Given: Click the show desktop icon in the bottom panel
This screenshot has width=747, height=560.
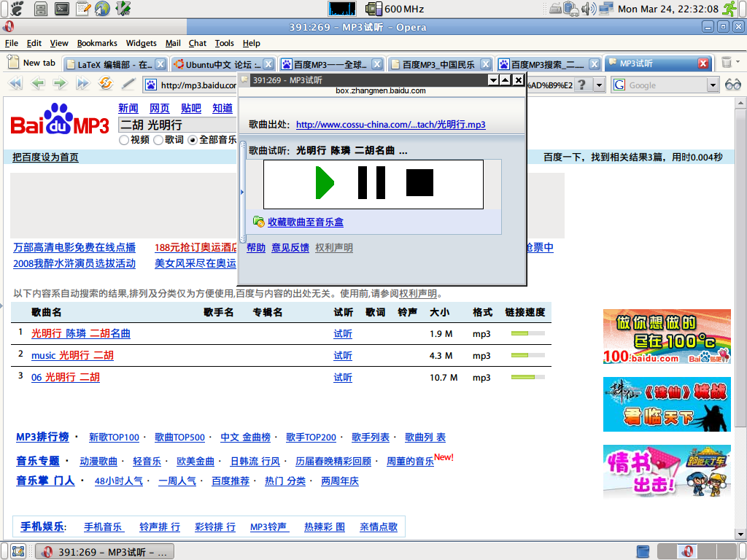Looking at the screenshot, I should (18, 551).
